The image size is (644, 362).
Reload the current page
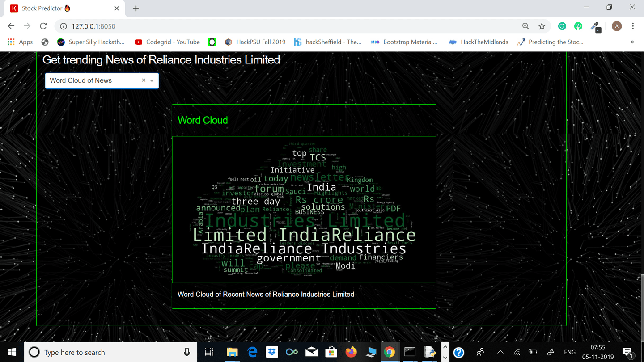point(43,26)
